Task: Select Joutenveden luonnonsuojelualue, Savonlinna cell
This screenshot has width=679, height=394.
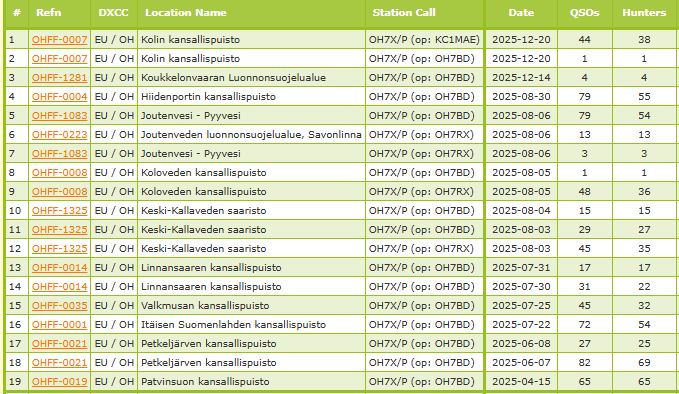Action: coord(251,135)
